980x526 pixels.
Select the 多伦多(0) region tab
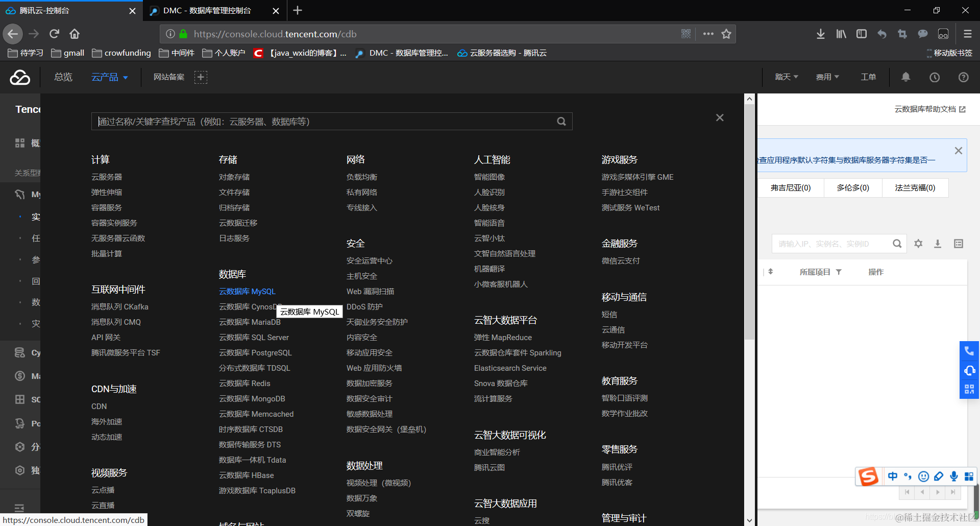853,188
